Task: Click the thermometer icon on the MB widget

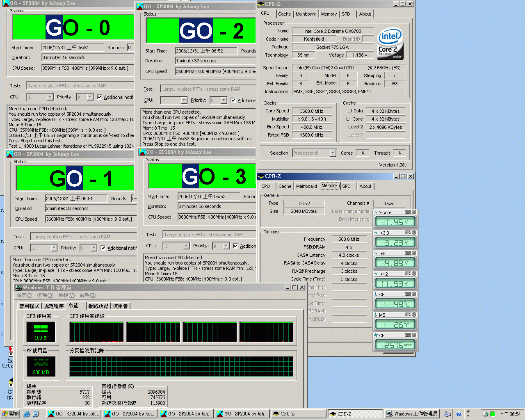Action: (x=376, y=315)
